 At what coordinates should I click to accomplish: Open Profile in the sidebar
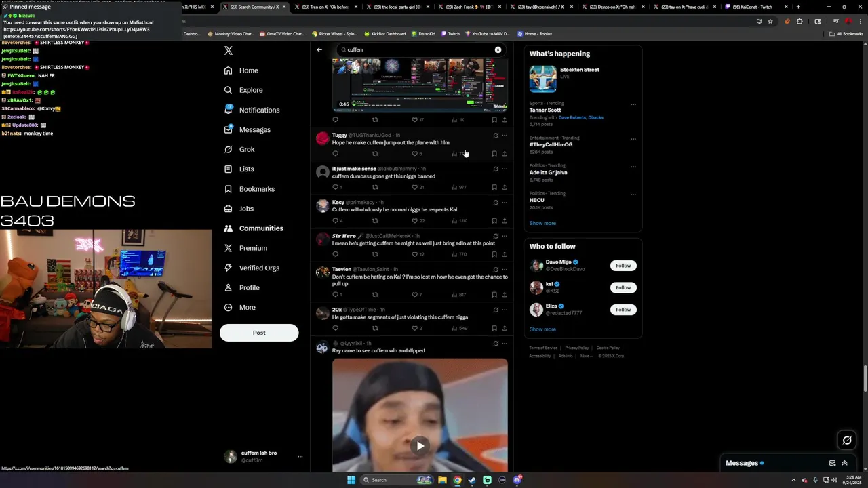point(242,287)
